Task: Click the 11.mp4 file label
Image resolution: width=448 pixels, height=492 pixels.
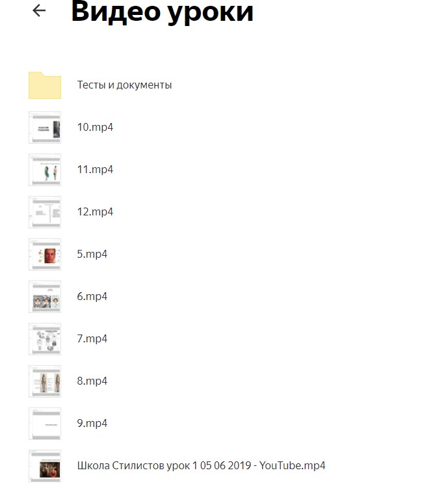Action: click(95, 169)
